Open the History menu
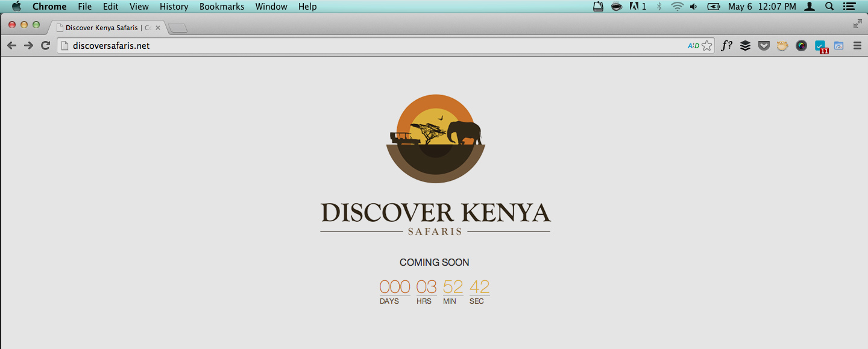This screenshot has width=868, height=349. [174, 7]
